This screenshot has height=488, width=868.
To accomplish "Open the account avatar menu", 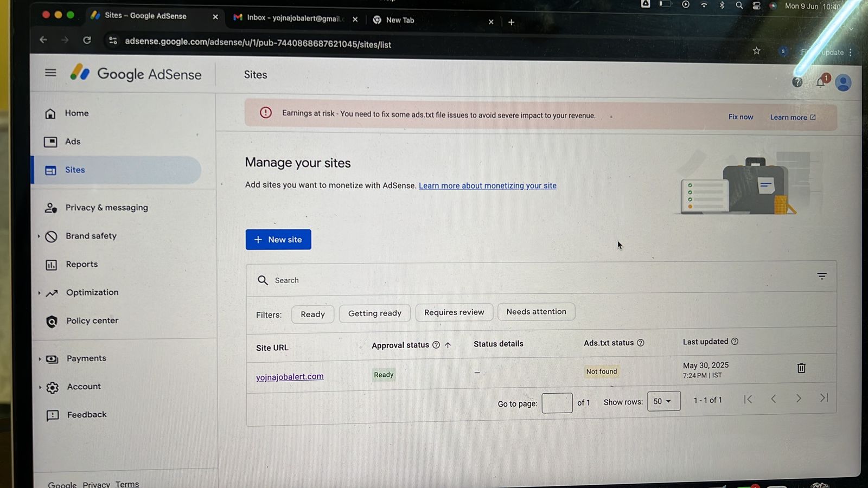I will click(843, 83).
